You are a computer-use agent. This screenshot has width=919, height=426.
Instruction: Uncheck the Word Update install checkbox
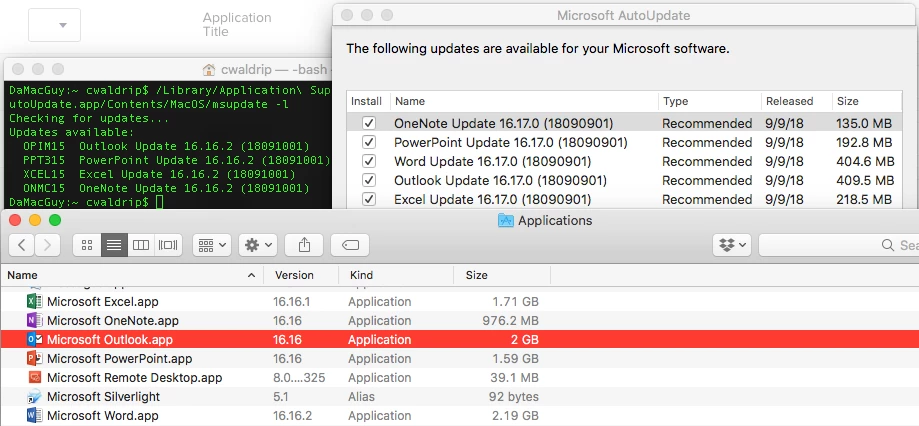click(x=369, y=161)
